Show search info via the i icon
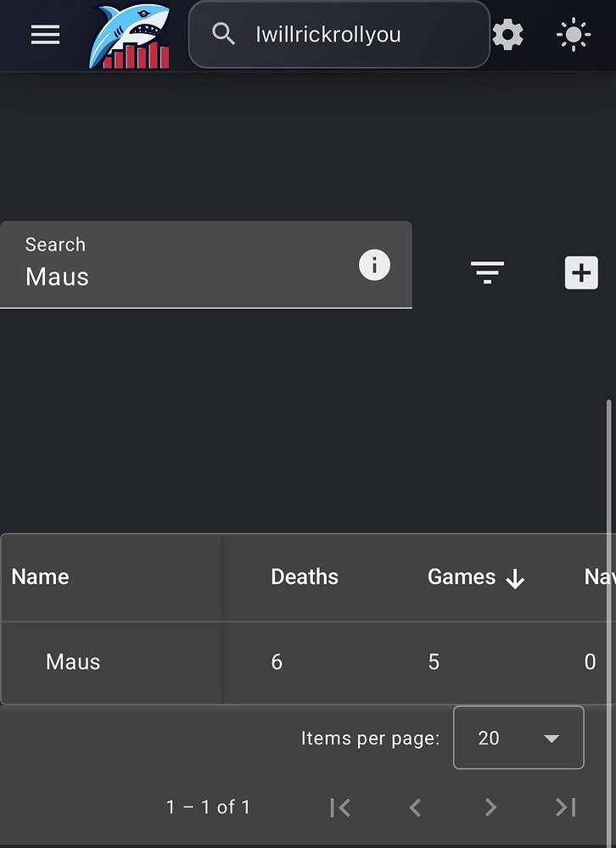Screen dimensions: 616x848 [374, 265]
